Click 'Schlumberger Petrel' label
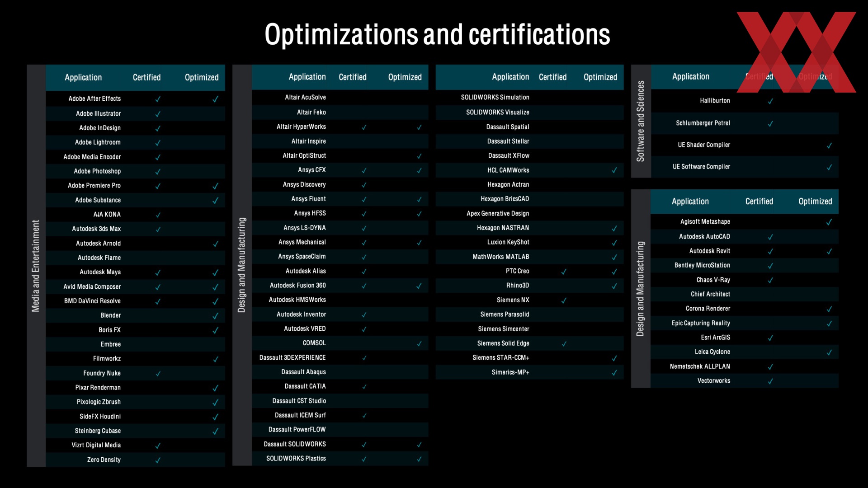The height and width of the screenshot is (488, 868). pyautogui.click(x=703, y=123)
